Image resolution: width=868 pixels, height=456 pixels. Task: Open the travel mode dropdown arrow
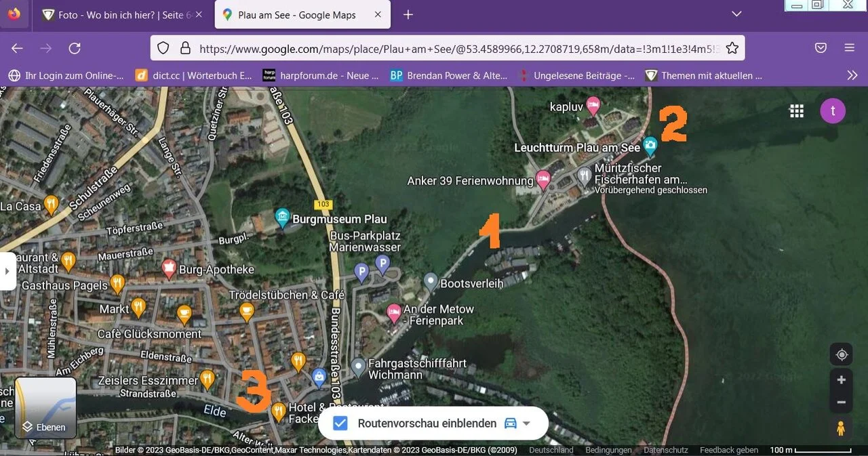(x=525, y=423)
